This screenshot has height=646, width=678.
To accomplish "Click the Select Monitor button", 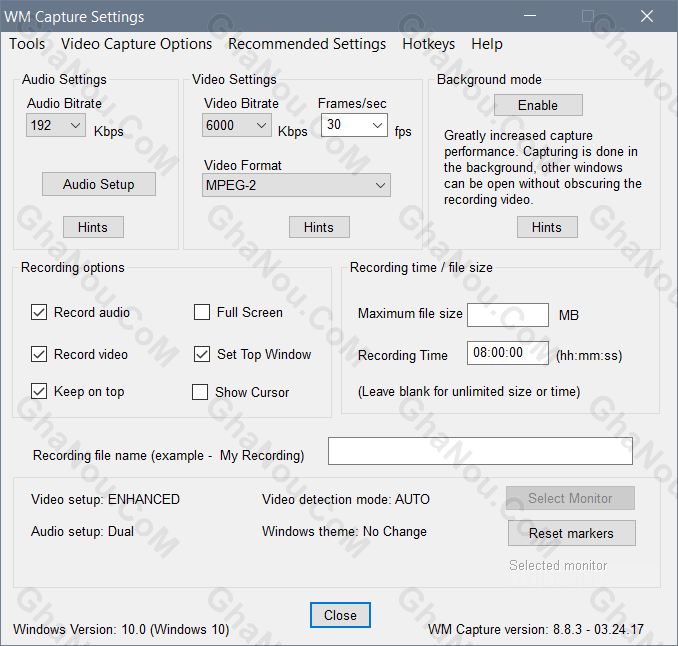I will pyautogui.click(x=570, y=498).
